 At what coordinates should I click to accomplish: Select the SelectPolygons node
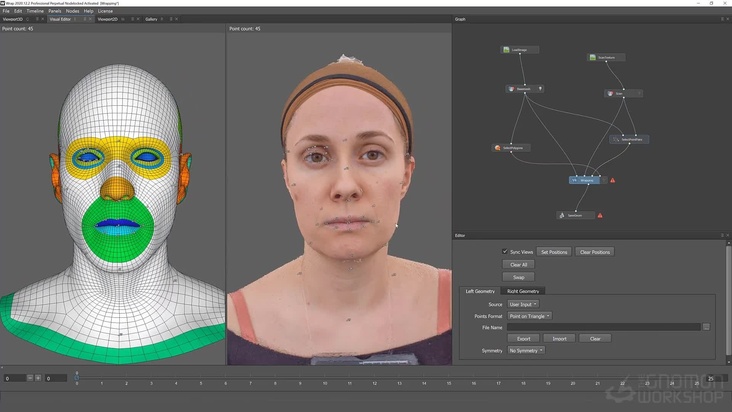click(511, 148)
